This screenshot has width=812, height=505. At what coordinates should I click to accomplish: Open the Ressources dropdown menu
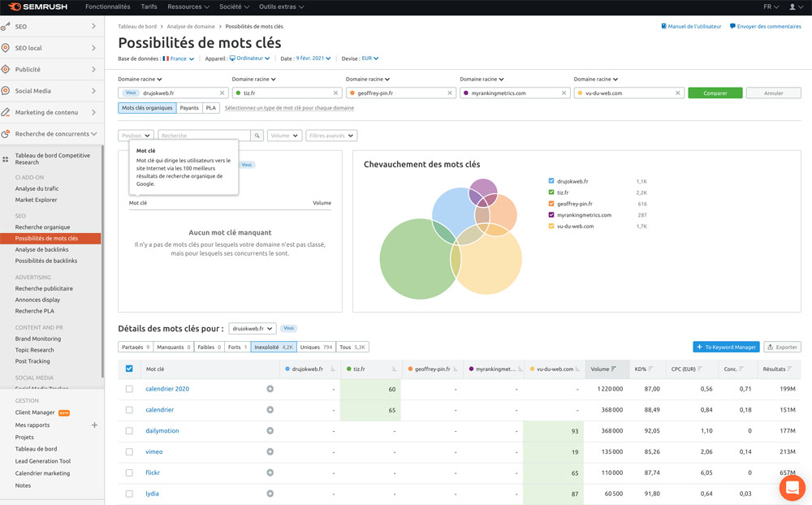(188, 6)
